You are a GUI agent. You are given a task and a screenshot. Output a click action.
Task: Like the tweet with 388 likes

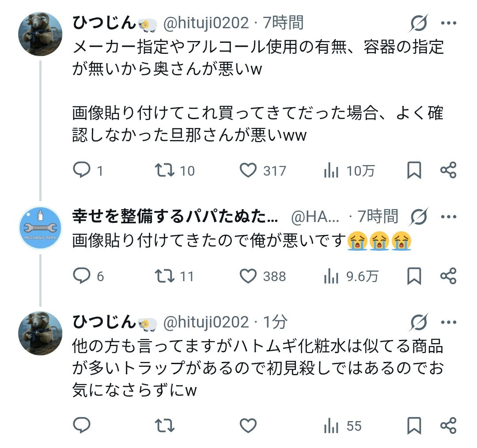[248, 276]
